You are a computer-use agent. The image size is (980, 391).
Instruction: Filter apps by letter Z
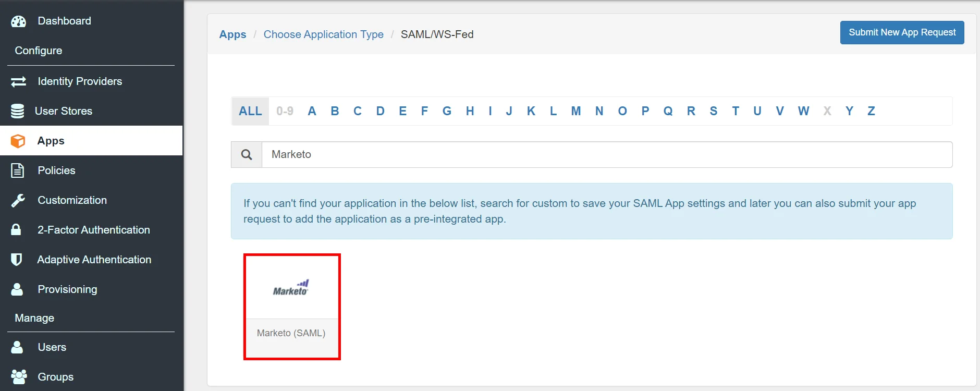871,111
